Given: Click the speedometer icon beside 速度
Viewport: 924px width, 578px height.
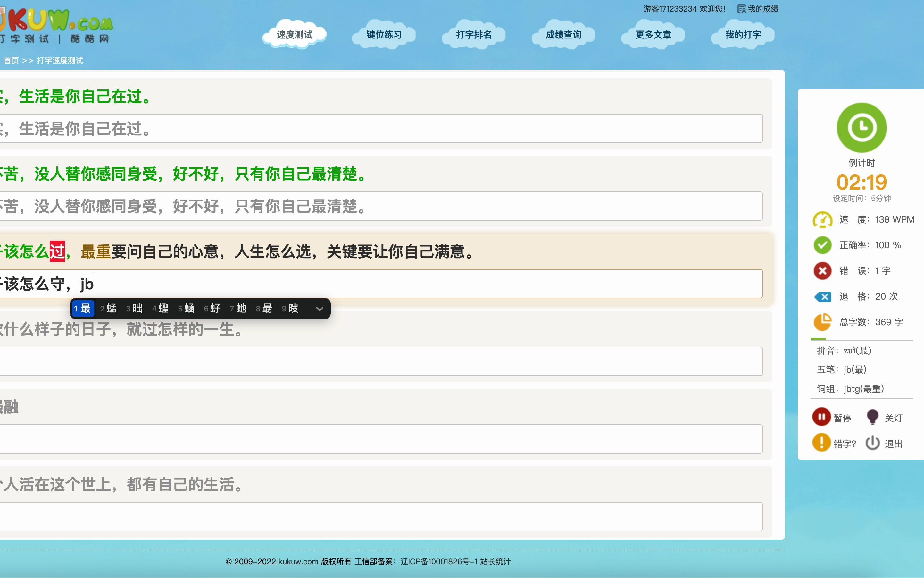Looking at the screenshot, I should (822, 219).
